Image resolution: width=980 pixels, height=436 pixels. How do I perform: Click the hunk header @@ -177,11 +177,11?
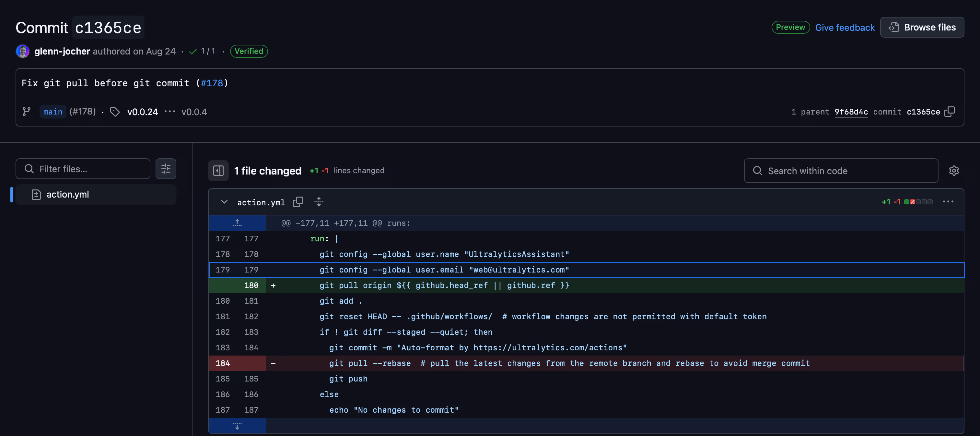tap(346, 223)
